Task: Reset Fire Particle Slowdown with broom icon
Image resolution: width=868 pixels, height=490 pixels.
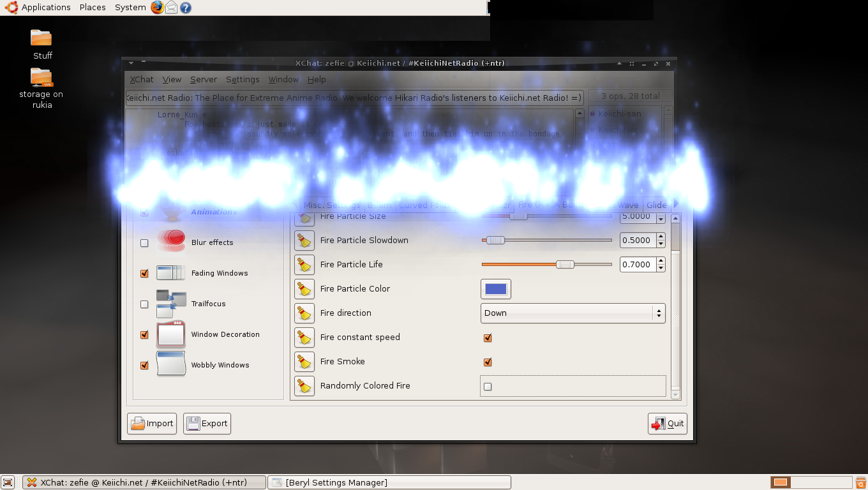Action: pos(304,241)
